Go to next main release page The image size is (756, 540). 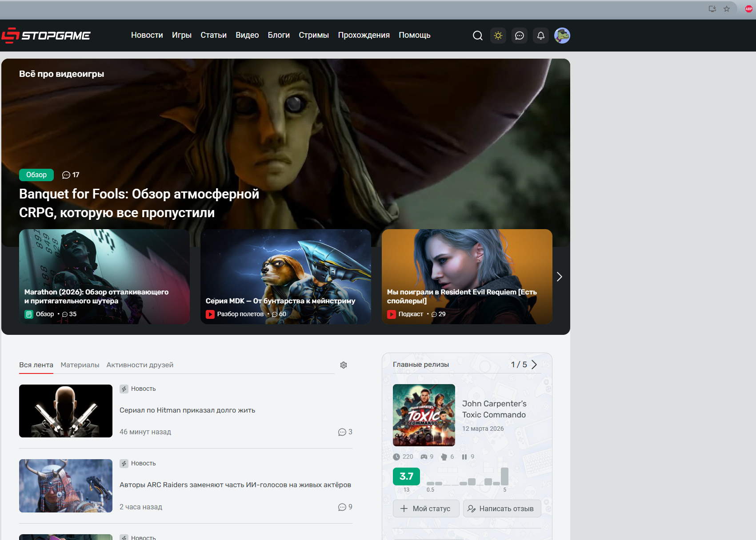(x=534, y=365)
